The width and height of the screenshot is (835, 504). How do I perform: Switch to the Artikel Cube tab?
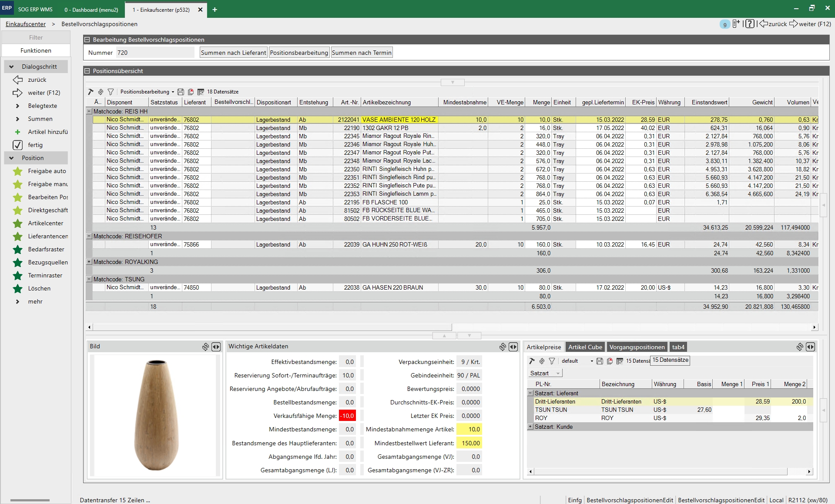click(x=585, y=347)
